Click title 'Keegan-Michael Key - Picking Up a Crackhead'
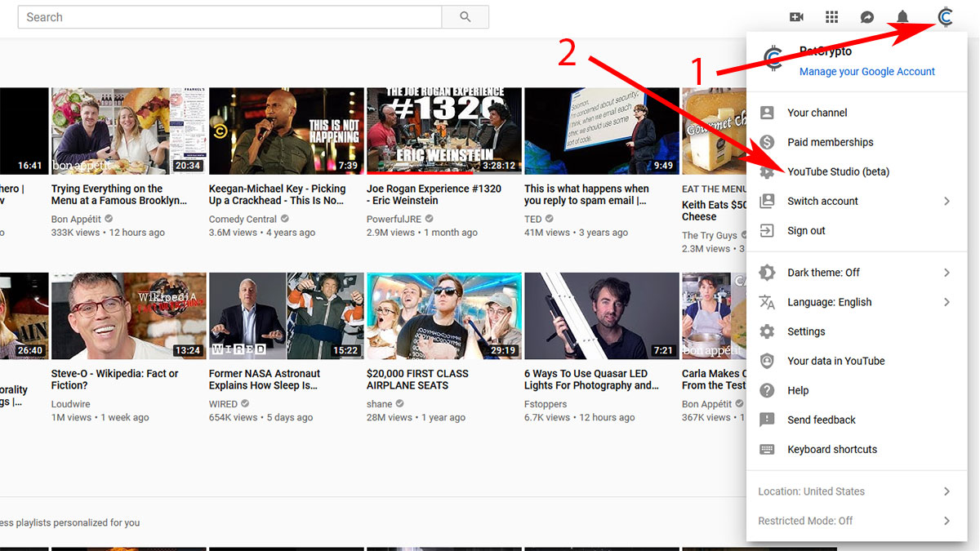 tap(278, 194)
